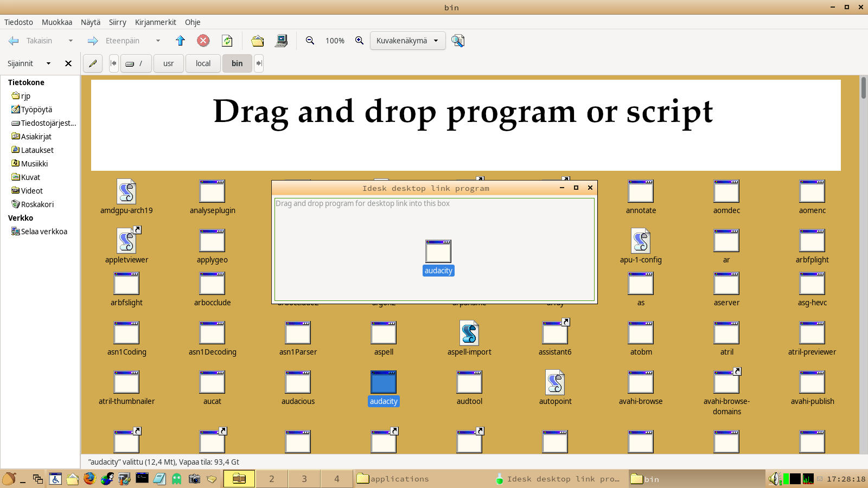868x488 pixels.
Task: Zoom out with the magnifier minus icon
Action: [x=310, y=41]
